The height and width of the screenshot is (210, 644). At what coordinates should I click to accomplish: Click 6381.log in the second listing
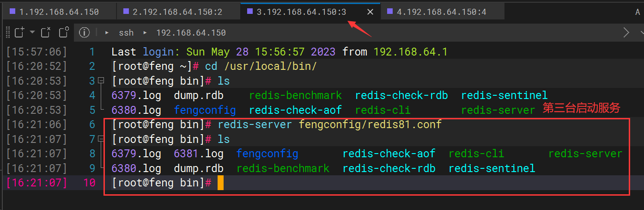point(199,154)
